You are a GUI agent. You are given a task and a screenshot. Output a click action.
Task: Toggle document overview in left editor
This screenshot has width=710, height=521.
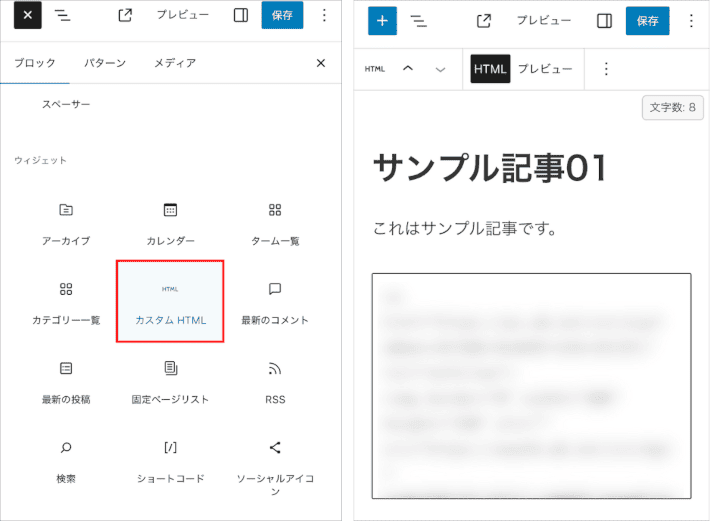pos(62,15)
